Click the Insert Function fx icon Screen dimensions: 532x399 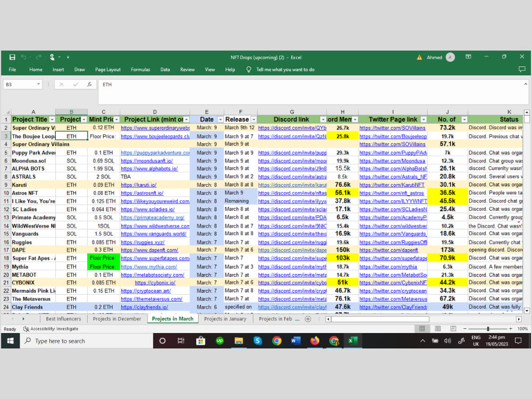pos(89,84)
